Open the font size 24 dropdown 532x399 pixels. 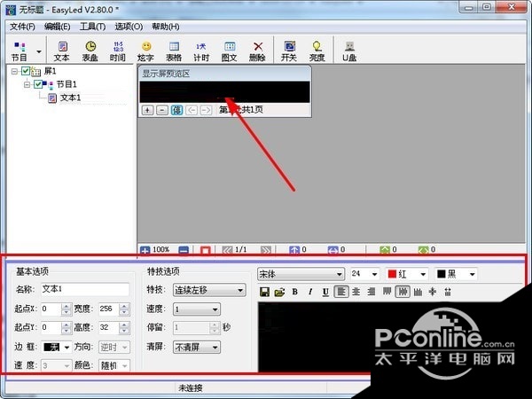tap(364, 274)
